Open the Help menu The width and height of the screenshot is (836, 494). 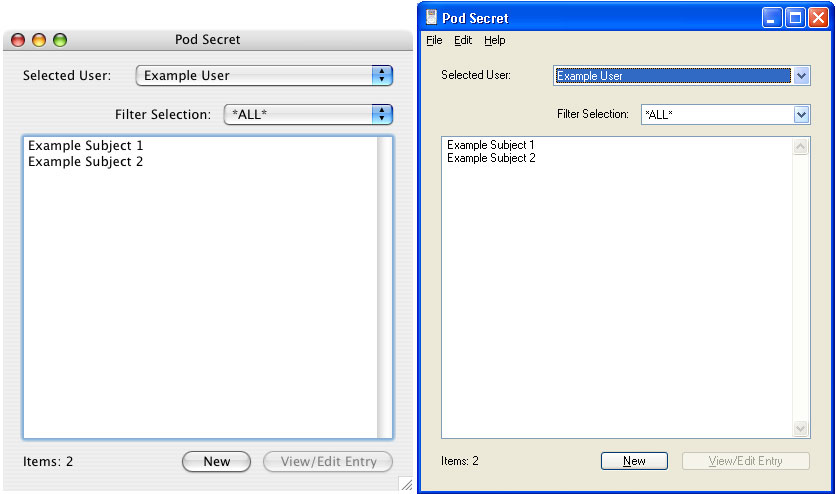(x=494, y=41)
